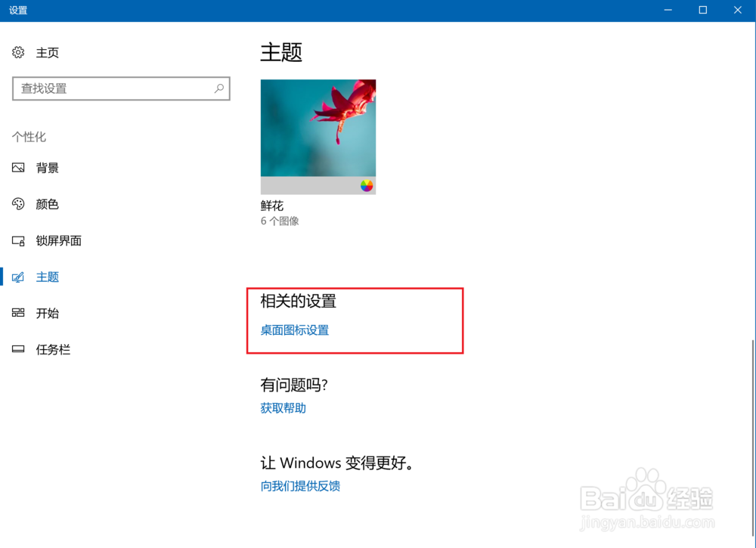Click the Home gear icon
The width and height of the screenshot is (756, 548).
18,52
